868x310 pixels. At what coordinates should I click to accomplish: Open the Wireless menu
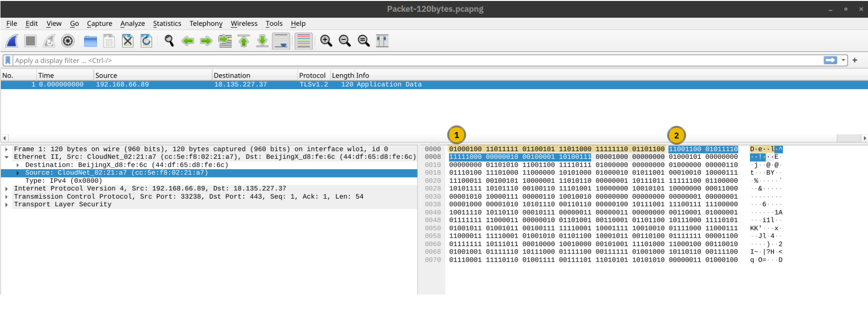244,23
